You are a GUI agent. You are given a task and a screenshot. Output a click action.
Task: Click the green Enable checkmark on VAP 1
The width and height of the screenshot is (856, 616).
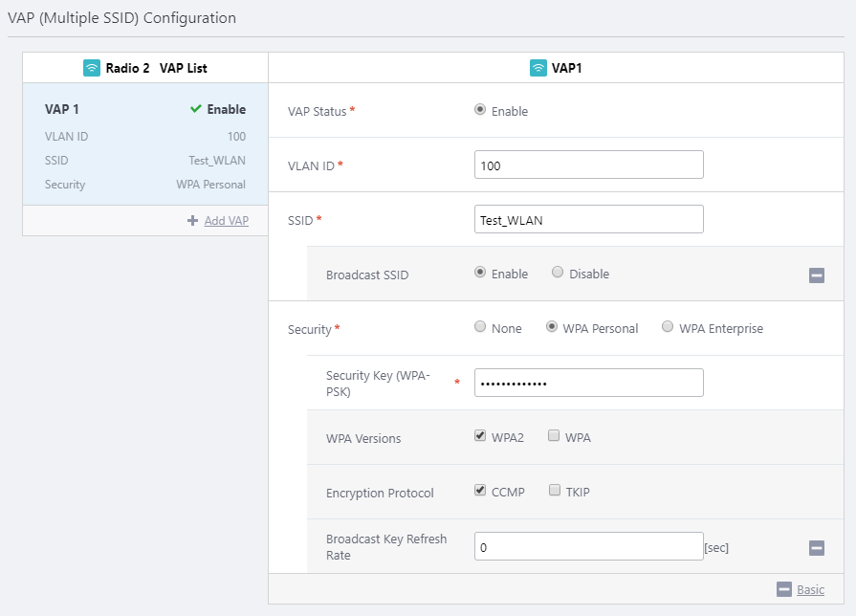pos(196,109)
